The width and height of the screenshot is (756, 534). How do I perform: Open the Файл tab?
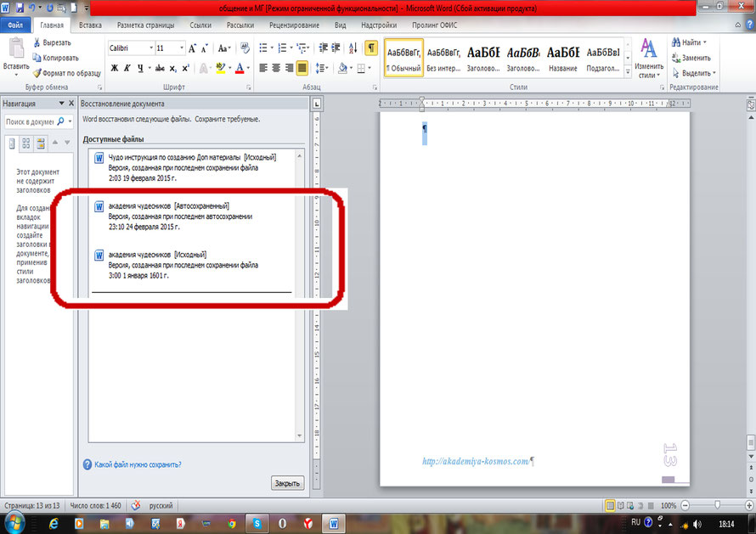click(15, 25)
